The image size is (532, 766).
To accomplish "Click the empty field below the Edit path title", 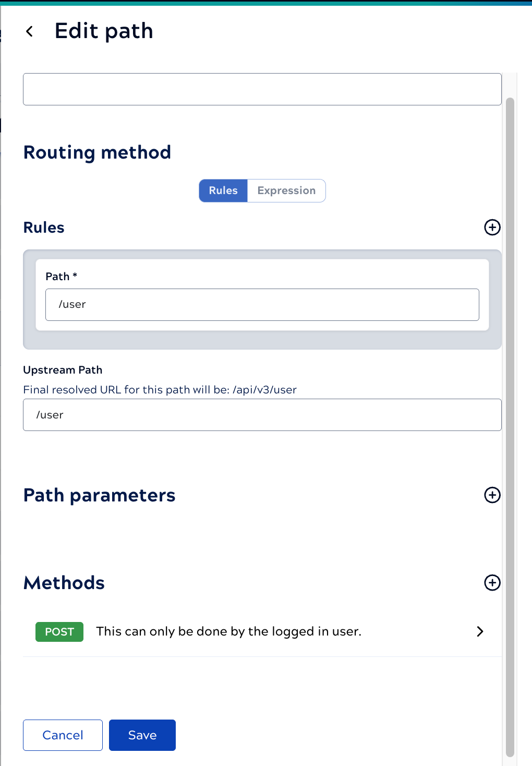I will coord(262,89).
